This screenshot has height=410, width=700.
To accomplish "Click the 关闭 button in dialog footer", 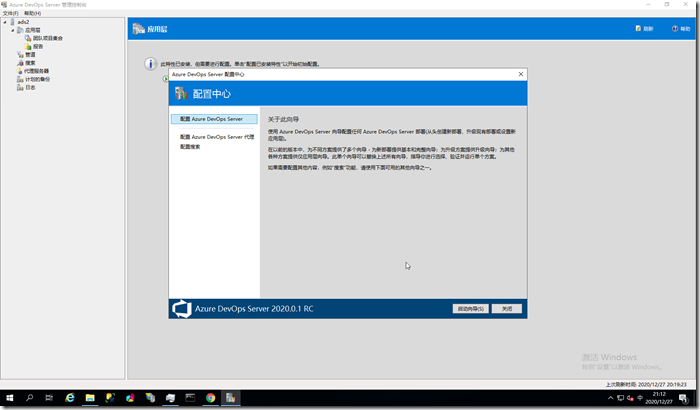I will tap(507, 309).
